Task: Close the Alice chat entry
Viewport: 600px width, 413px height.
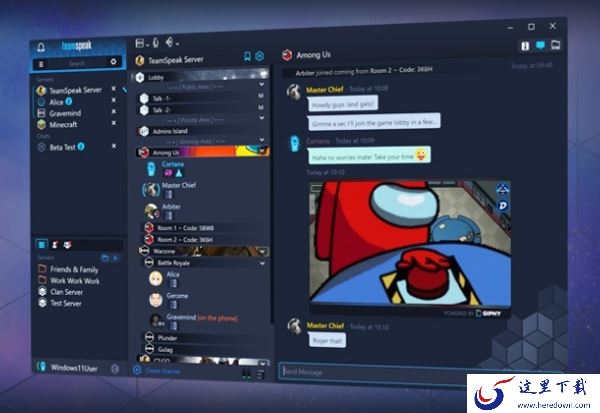Action: 113,100
